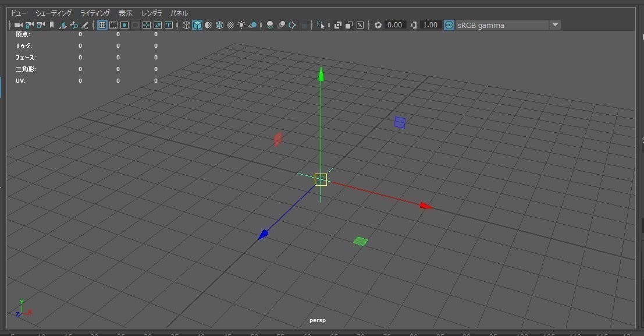Open the シェーディング menu
644x336 pixels.
click(54, 13)
